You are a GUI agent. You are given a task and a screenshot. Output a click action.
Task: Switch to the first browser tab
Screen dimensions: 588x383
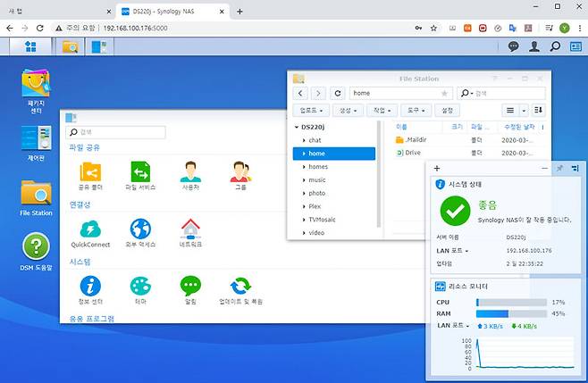tap(58, 12)
